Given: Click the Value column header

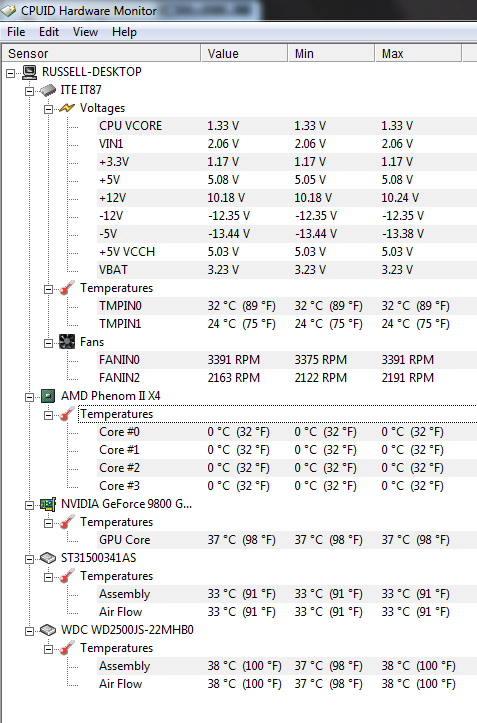Looking at the screenshot, I should click(x=244, y=53).
